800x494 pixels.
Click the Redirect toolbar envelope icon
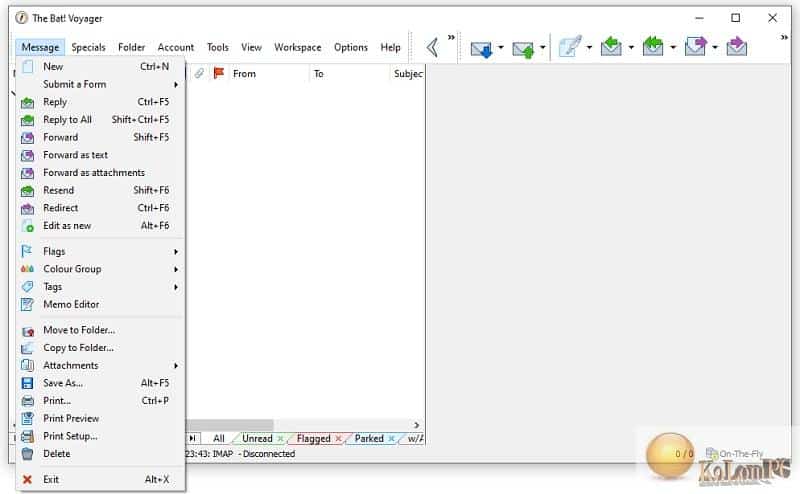[737, 46]
